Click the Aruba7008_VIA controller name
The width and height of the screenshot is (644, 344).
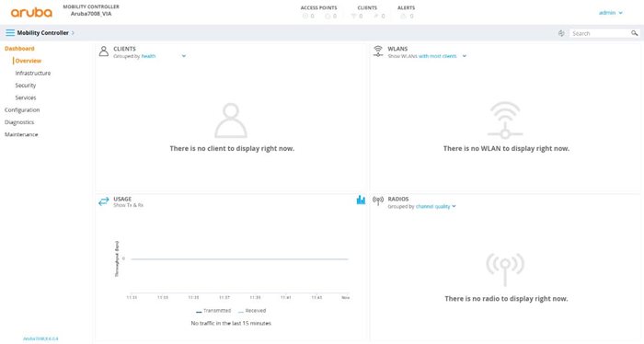tap(91, 14)
